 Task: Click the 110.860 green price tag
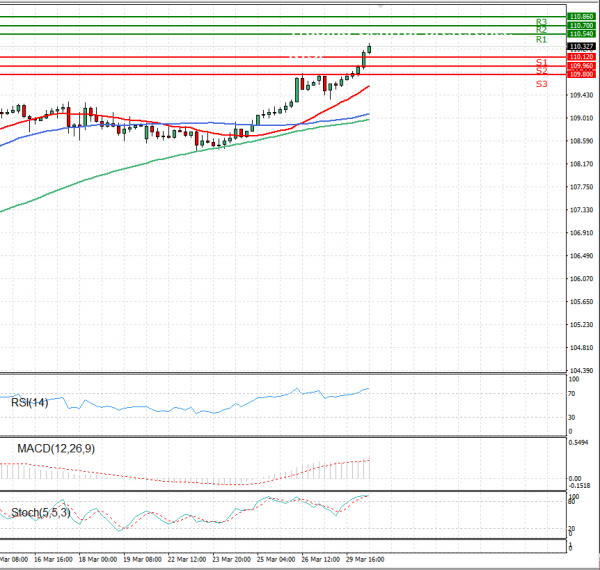point(580,17)
